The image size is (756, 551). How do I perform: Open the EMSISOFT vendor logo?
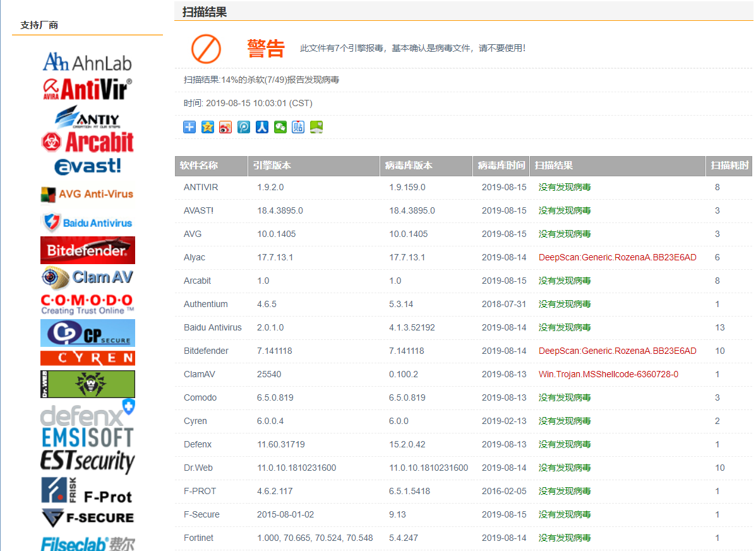pos(87,438)
